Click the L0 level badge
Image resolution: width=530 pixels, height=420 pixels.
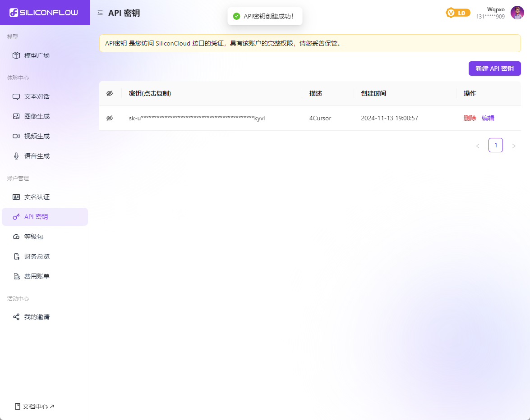(x=458, y=13)
